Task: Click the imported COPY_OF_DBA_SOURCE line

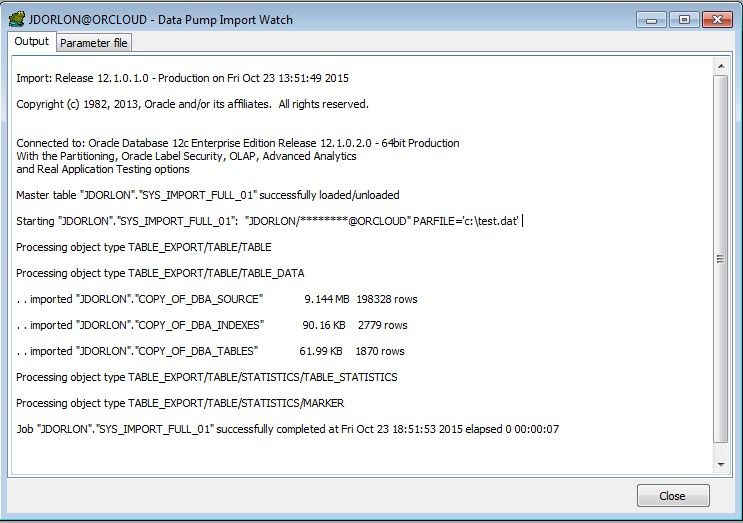Action: [217, 299]
